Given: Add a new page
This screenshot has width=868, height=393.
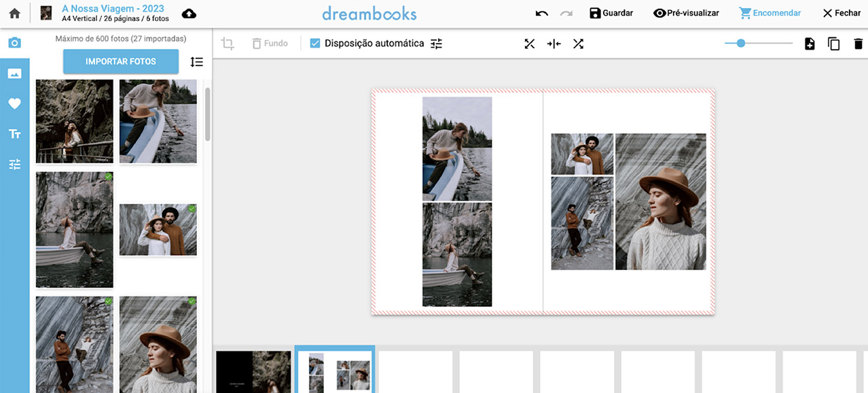Looking at the screenshot, I should (810, 44).
